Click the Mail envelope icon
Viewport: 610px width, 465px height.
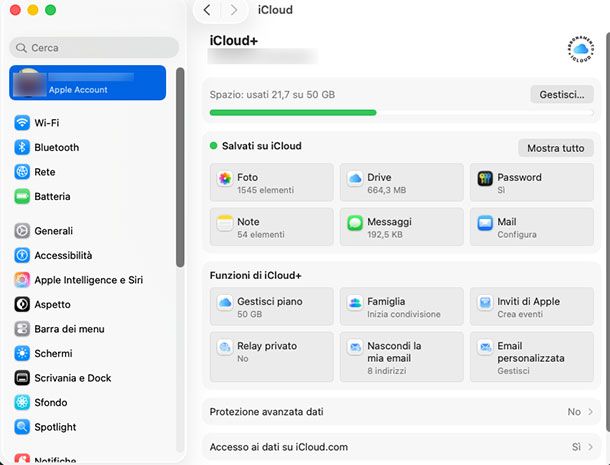click(x=485, y=223)
